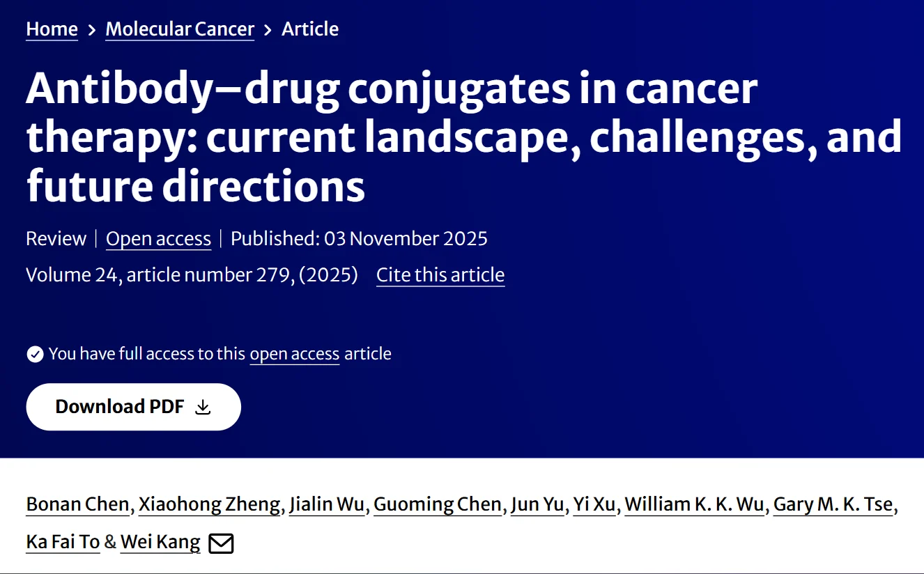Click the email envelope icon beside Wei Kang
This screenshot has width=924, height=574.
point(221,543)
